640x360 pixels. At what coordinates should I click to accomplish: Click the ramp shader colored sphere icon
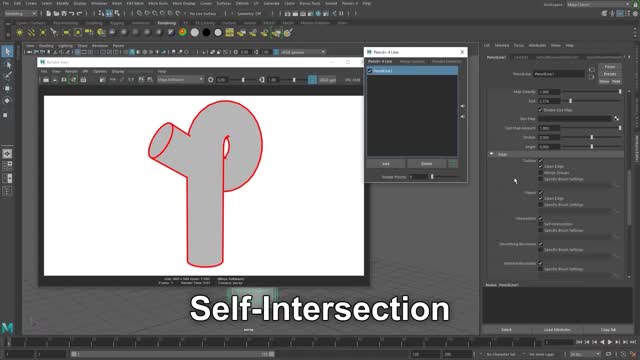coord(182,32)
